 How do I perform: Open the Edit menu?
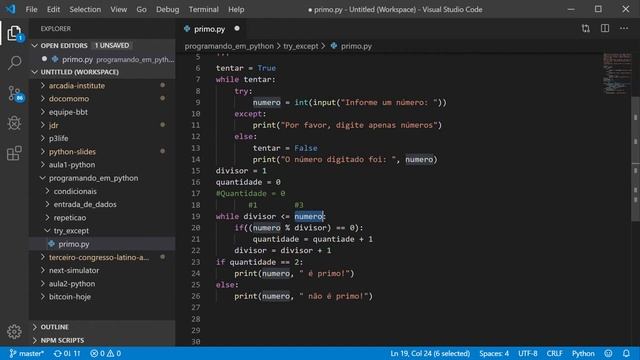click(x=53, y=9)
